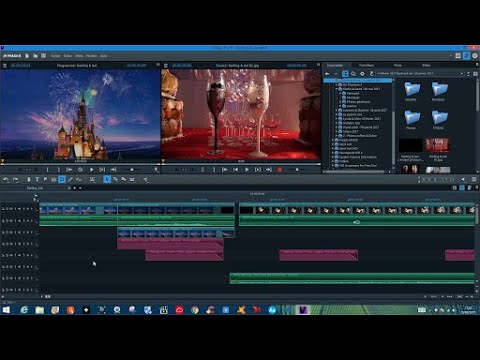
Task: Redo the last action in timeline toolbar
Action: pyautogui.click(x=15, y=180)
